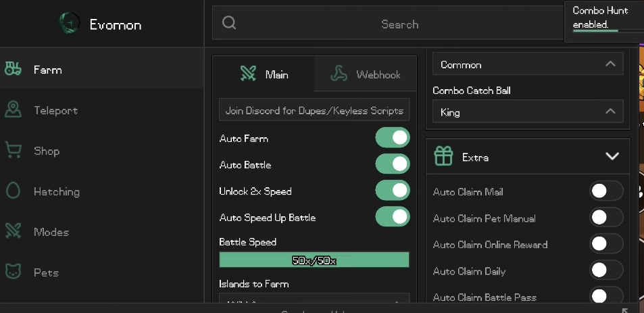This screenshot has width=644, height=313.
Task: Open the Modes sidebar section
Action: click(102, 232)
